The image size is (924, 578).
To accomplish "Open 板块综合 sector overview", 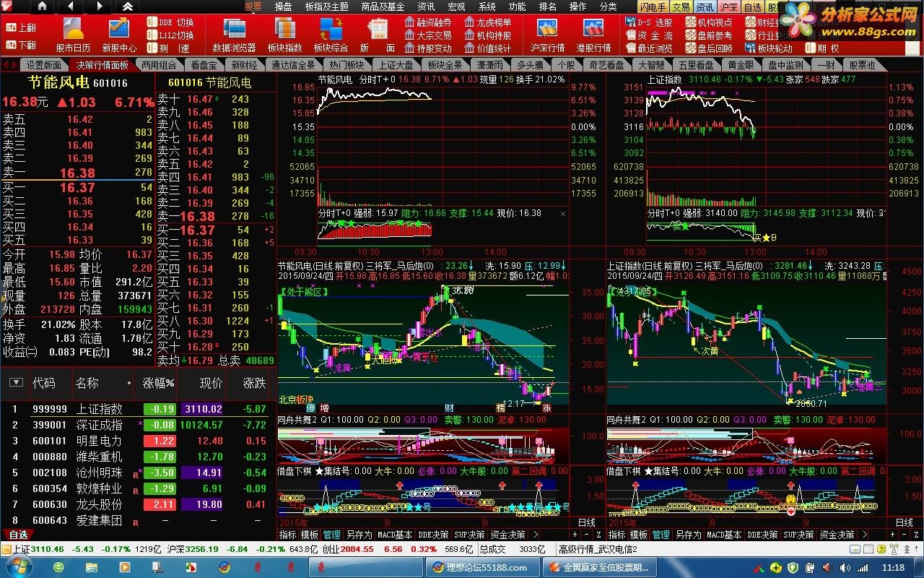I will pos(331,35).
